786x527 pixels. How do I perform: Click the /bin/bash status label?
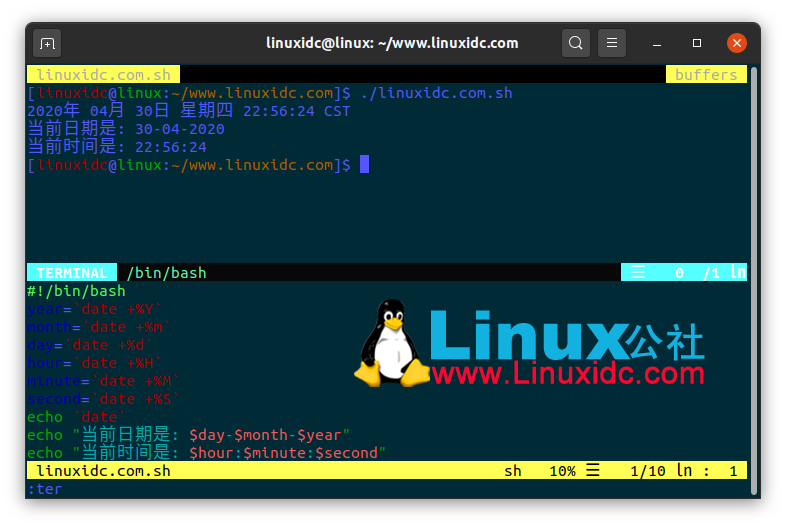pyautogui.click(x=166, y=273)
